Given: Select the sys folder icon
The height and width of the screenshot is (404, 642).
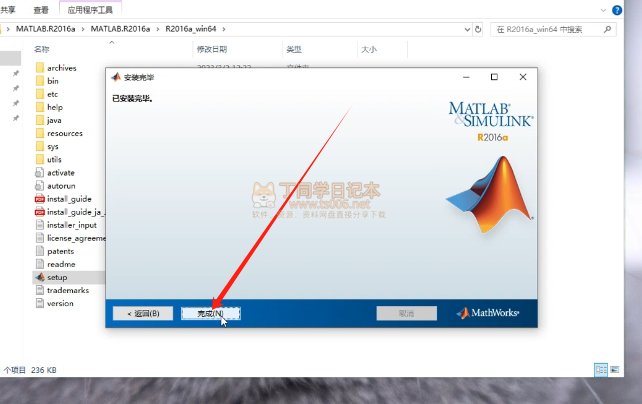Looking at the screenshot, I should pos(40,147).
